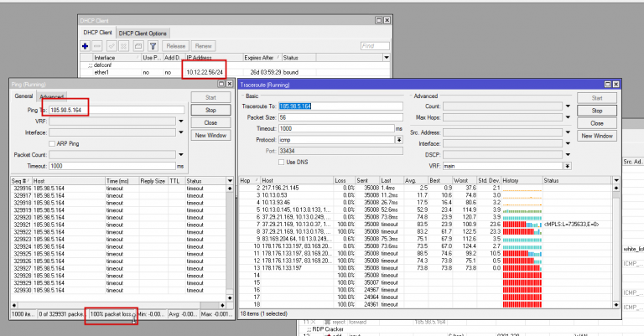Click Close button in Ping window
This screenshot has width=644, height=336.
click(210, 122)
